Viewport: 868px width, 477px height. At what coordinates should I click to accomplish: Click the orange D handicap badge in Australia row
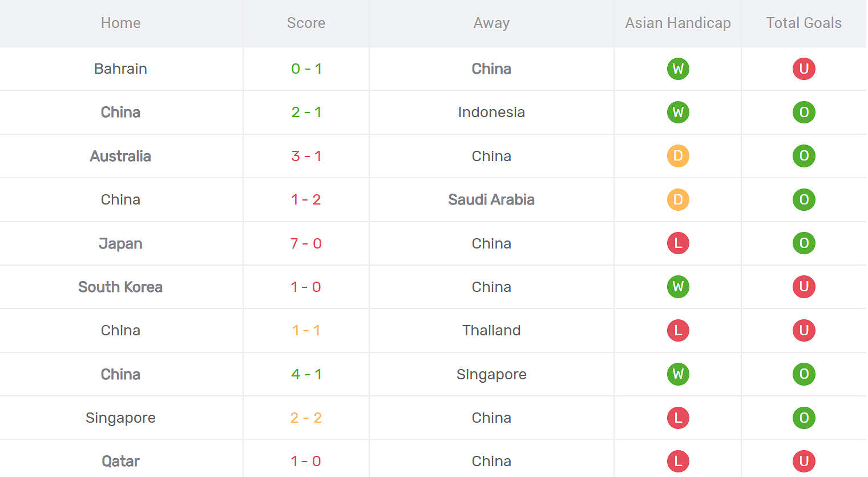[x=678, y=156]
